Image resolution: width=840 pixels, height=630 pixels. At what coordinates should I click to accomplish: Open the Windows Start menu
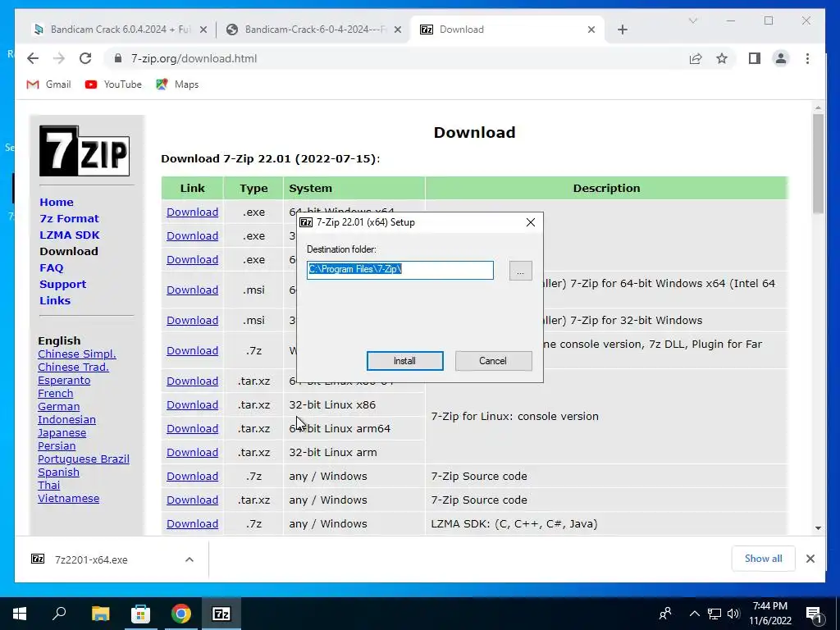click(20, 614)
